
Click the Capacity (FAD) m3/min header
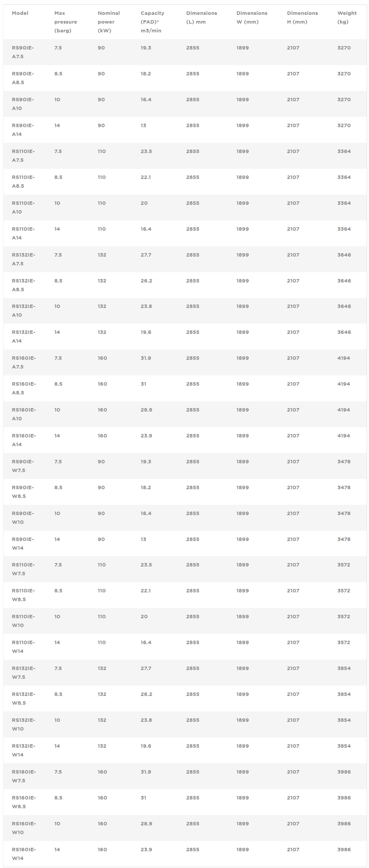[153, 22]
